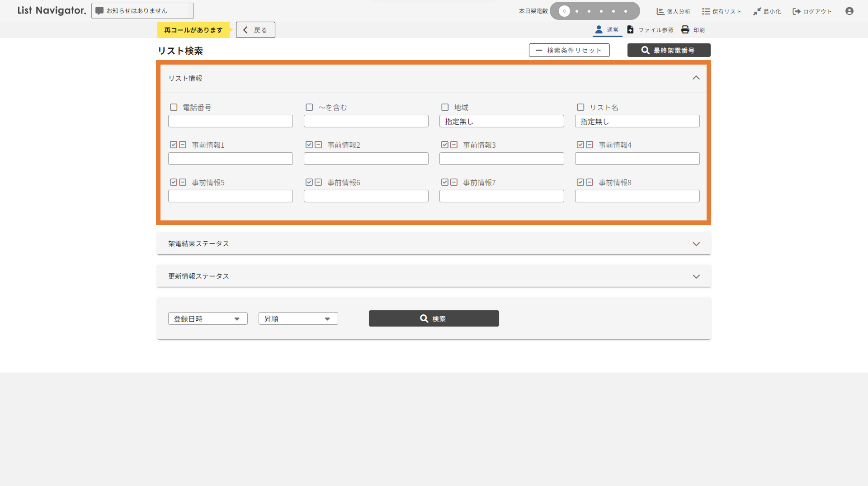Expand the 更新情報ステータス section
The width and height of the screenshot is (868, 486).
click(x=696, y=276)
